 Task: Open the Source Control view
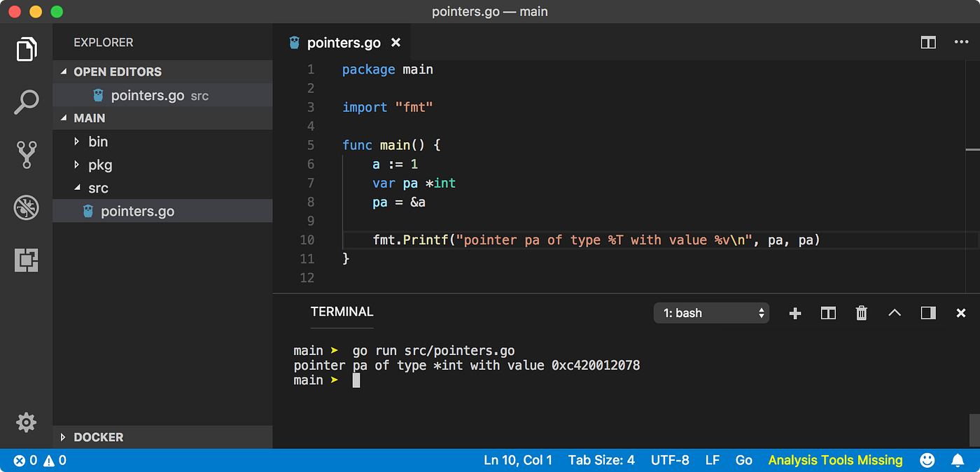click(x=26, y=155)
